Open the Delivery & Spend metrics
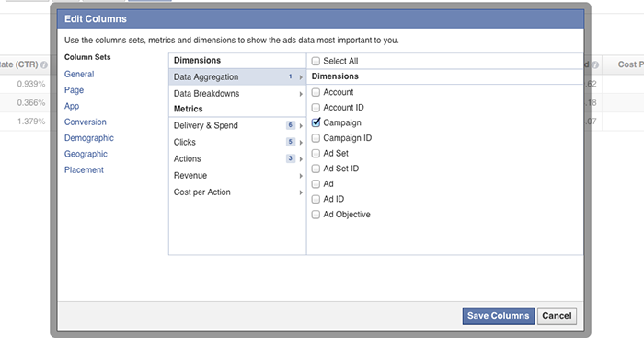This screenshot has height=338, width=644. pyautogui.click(x=237, y=125)
